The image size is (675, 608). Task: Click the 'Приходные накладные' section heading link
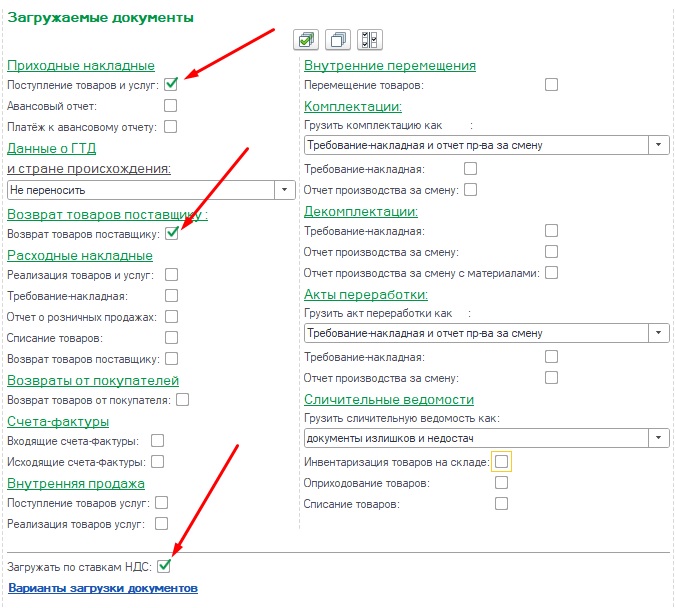pos(81,66)
